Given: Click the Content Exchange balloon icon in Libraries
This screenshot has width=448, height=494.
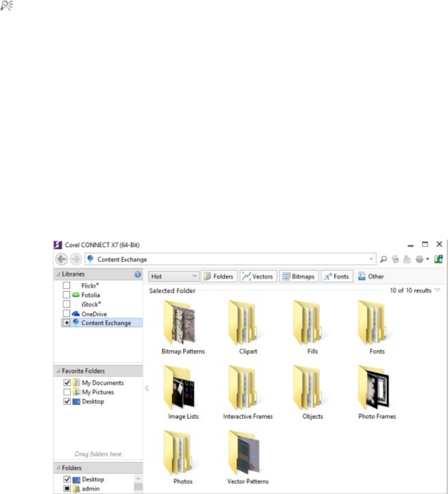Looking at the screenshot, I should click(76, 322).
